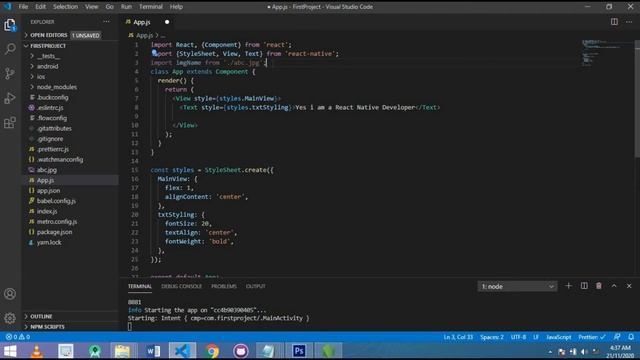The height and width of the screenshot is (360, 640).
Task: Open Google Chrome from the taskbar
Action: click(212, 351)
